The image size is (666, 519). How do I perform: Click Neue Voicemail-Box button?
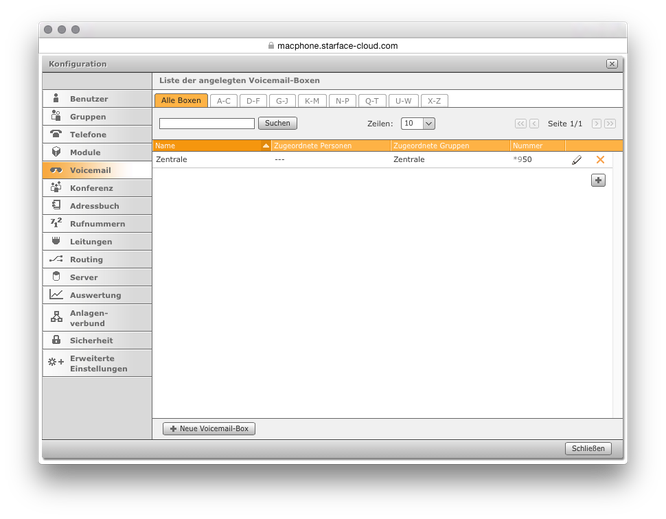point(209,429)
